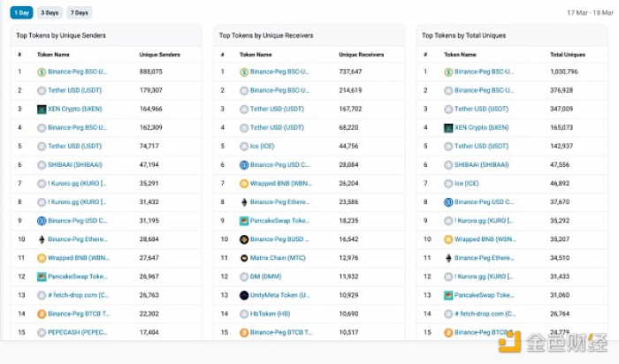Click Binance-Peg USD C icon in Unique Receivers
Screen dimensions: 619x364
(244, 165)
